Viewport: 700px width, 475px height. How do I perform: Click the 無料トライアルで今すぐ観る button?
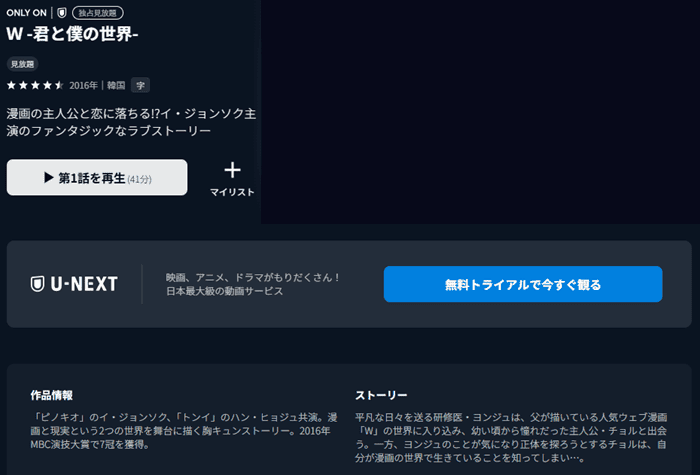click(523, 284)
